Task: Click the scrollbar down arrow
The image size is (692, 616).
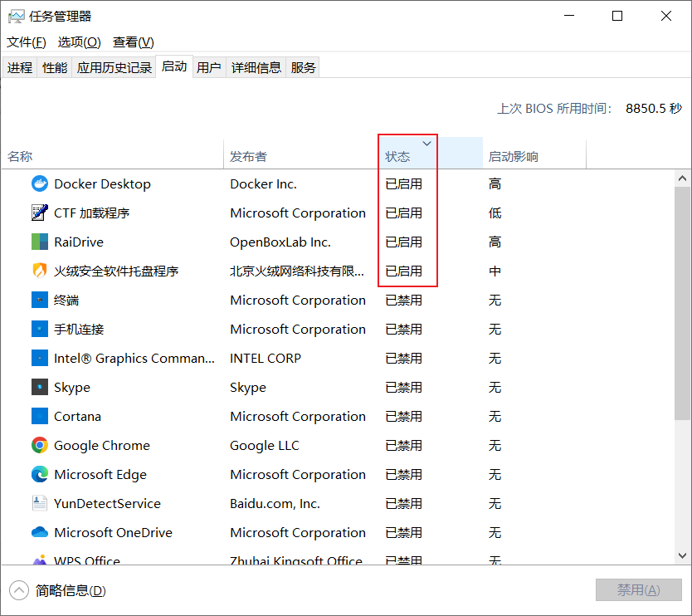Action: point(682,555)
